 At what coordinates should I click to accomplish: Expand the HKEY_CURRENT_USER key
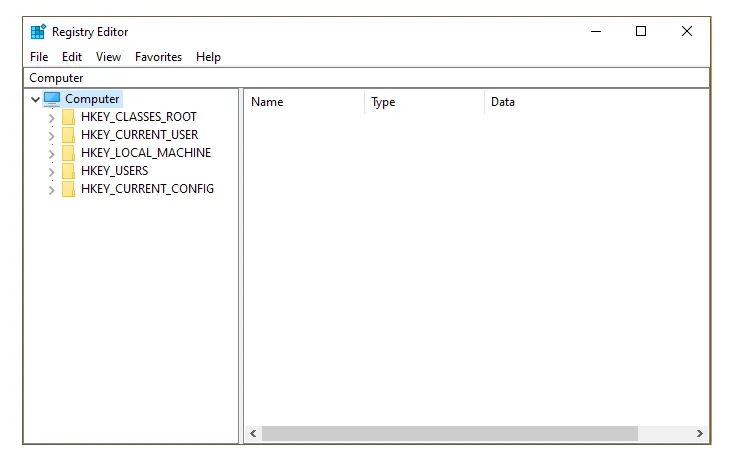[x=51, y=136]
